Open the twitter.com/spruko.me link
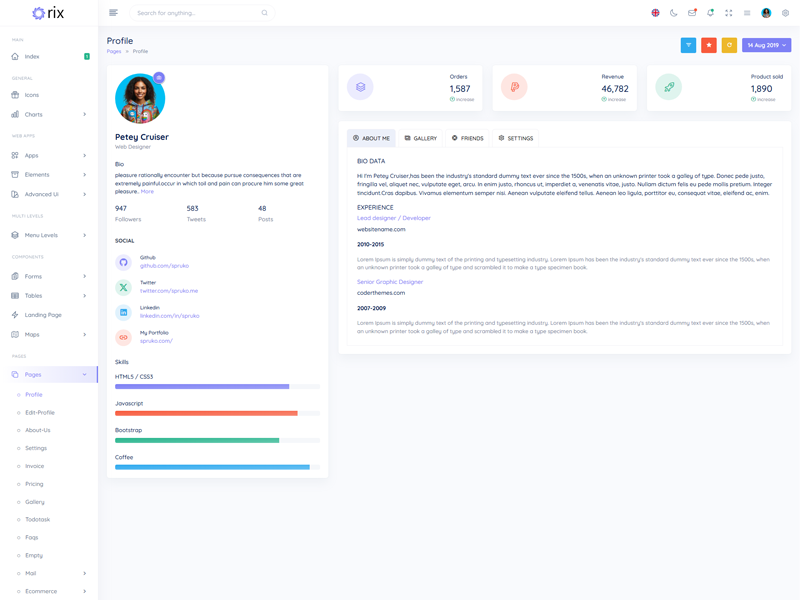The height and width of the screenshot is (600, 800). pyautogui.click(x=168, y=291)
